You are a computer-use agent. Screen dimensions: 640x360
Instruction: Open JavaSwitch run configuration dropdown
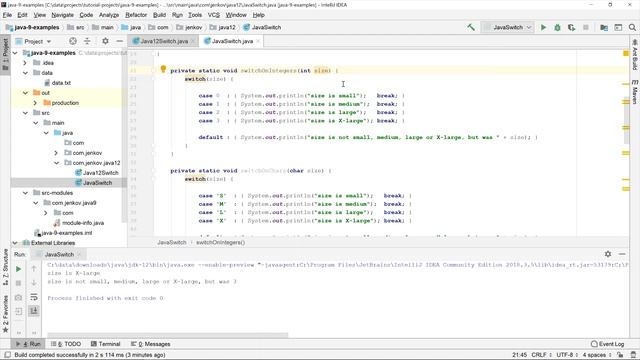coord(507,27)
